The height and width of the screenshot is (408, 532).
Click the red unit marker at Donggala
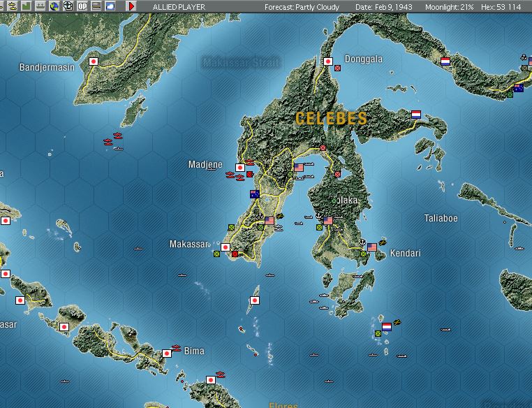coord(337,68)
